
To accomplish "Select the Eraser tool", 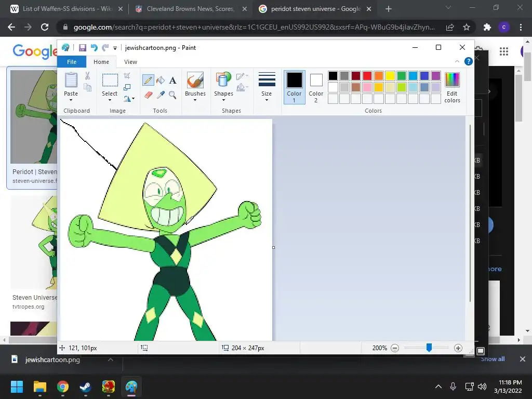I will (148, 95).
